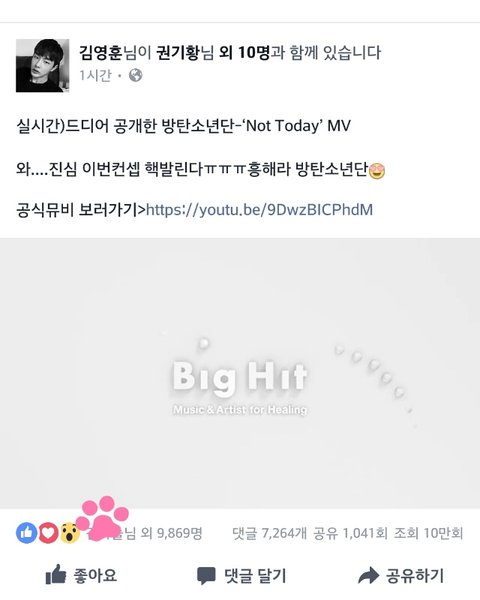Screen dimensions: 480x600
Task: Open the 7,264 comments list
Action: (269, 533)
